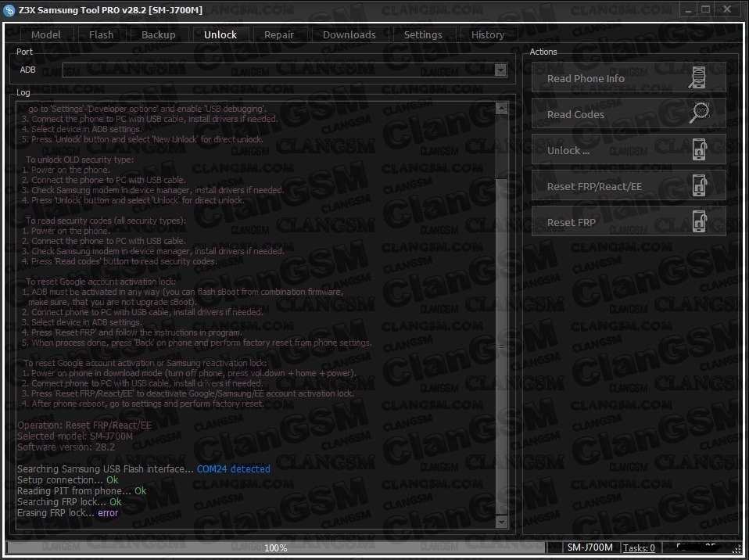Click the phone info icon on Read Phone Info

coord(697,77)
